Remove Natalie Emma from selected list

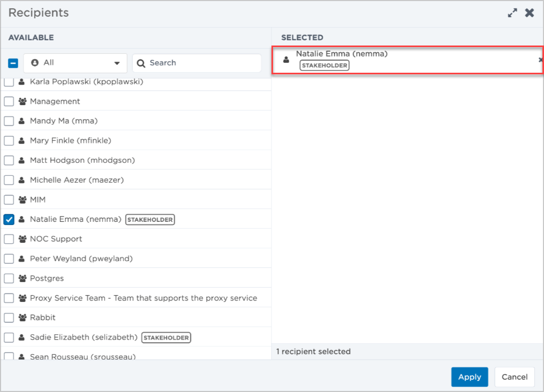pos(540,60)
